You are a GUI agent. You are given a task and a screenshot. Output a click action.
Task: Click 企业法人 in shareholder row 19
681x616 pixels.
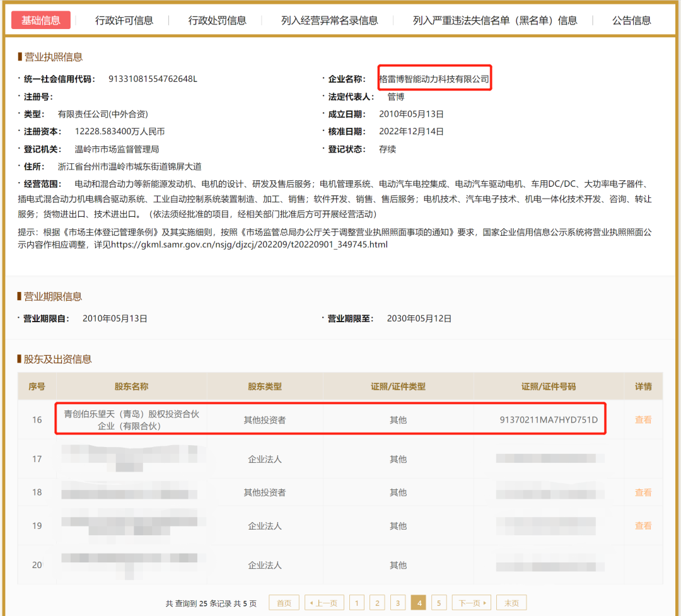coord(264,526)
